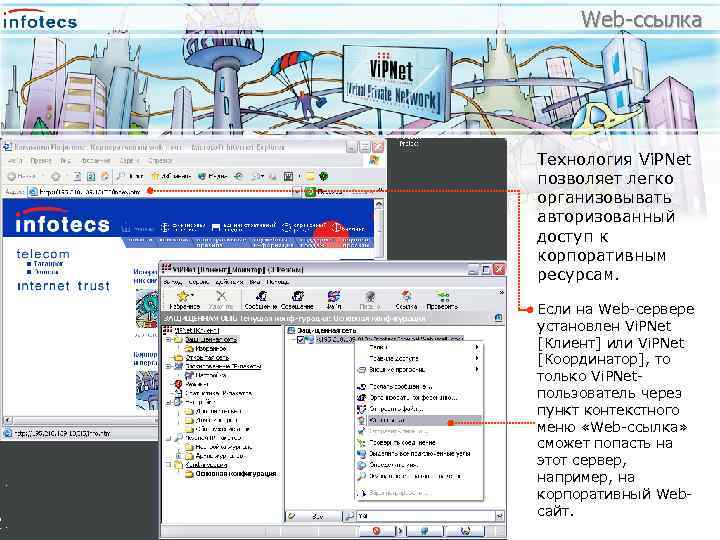Click Media icon in Internet Explorer toolbar

[202, 176]
